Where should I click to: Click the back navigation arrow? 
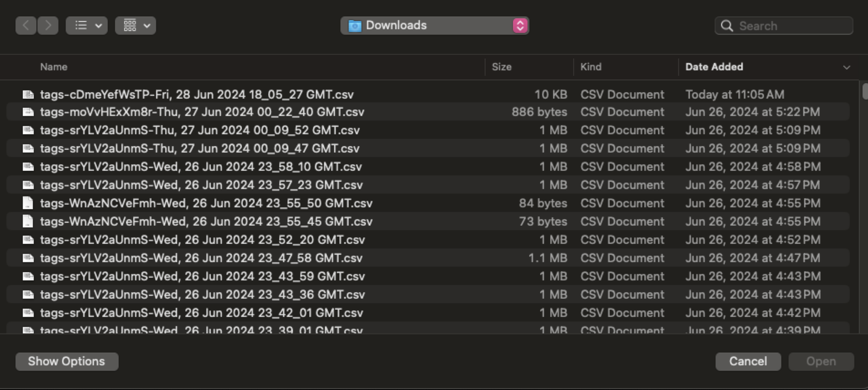(x=26, y=26)
